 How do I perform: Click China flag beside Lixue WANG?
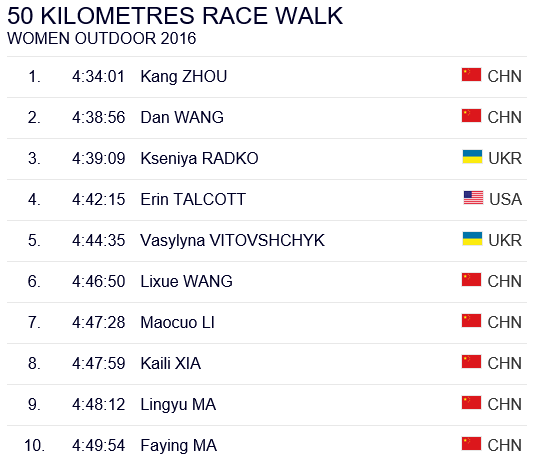[x=471, y=279]
